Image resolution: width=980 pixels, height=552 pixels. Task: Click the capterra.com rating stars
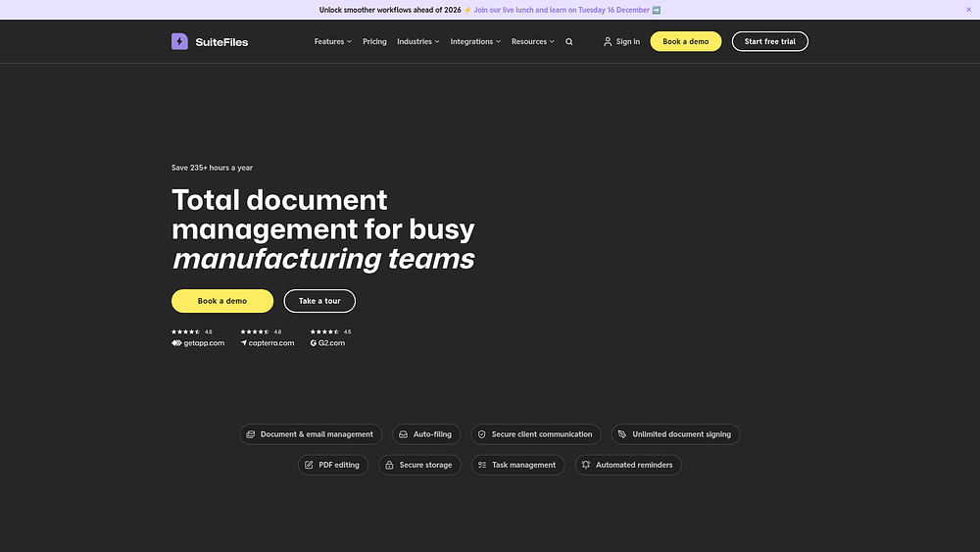point(255,332)
